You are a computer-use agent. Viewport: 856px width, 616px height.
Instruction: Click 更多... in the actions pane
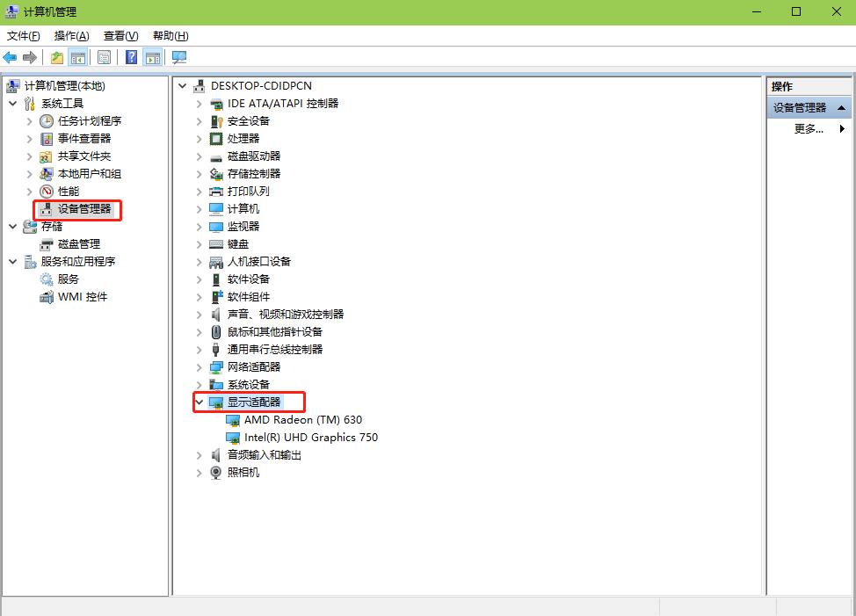pos(809,129)
